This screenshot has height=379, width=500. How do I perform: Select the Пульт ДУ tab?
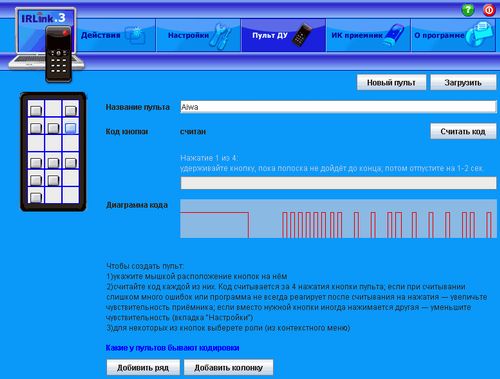tap(283, 35)
